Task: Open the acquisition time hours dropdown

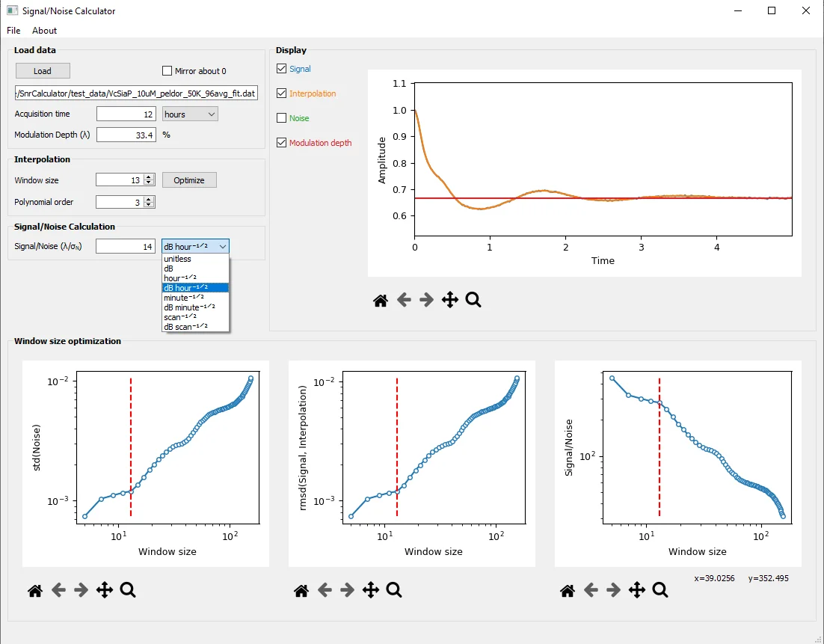Action: 190,114
